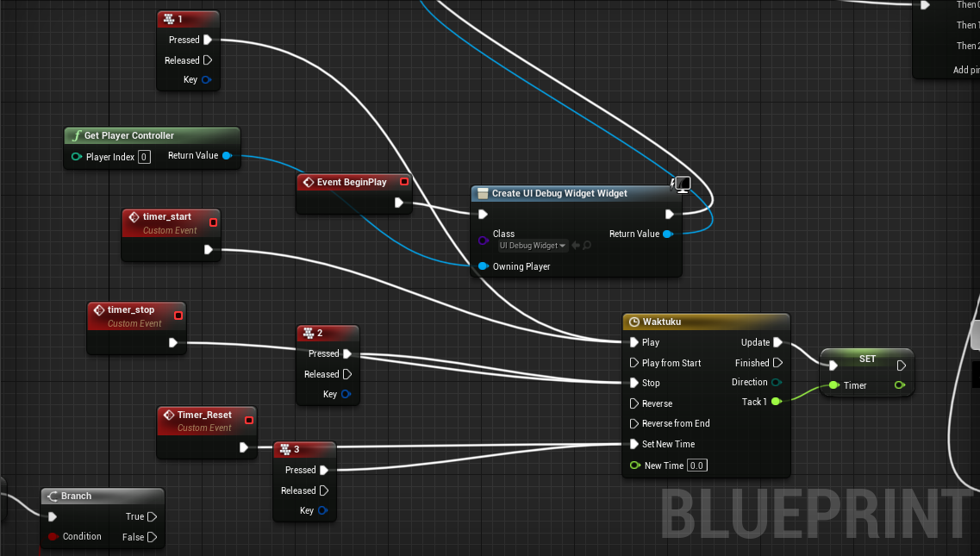Click the Add pin button

(x=965, y=70)
